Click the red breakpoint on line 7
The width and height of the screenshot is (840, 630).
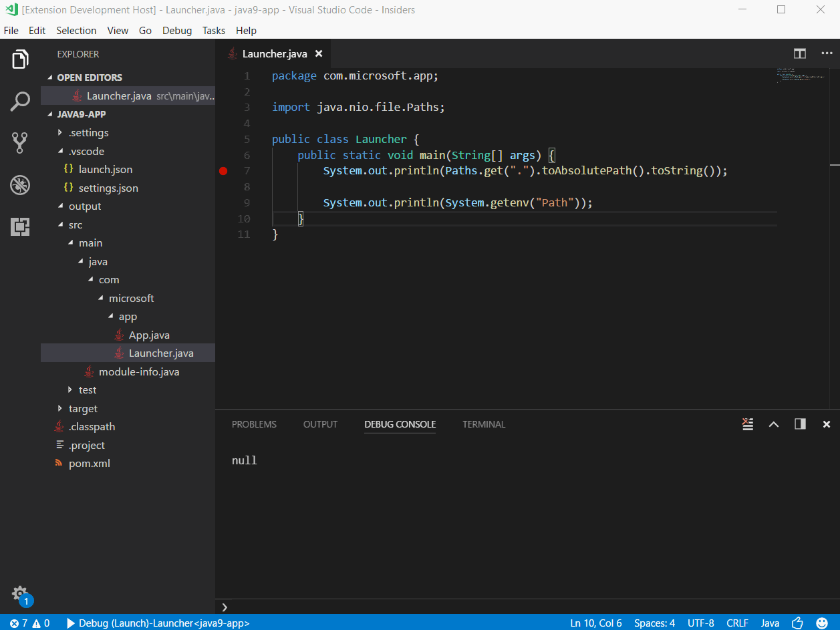point(223,171)
